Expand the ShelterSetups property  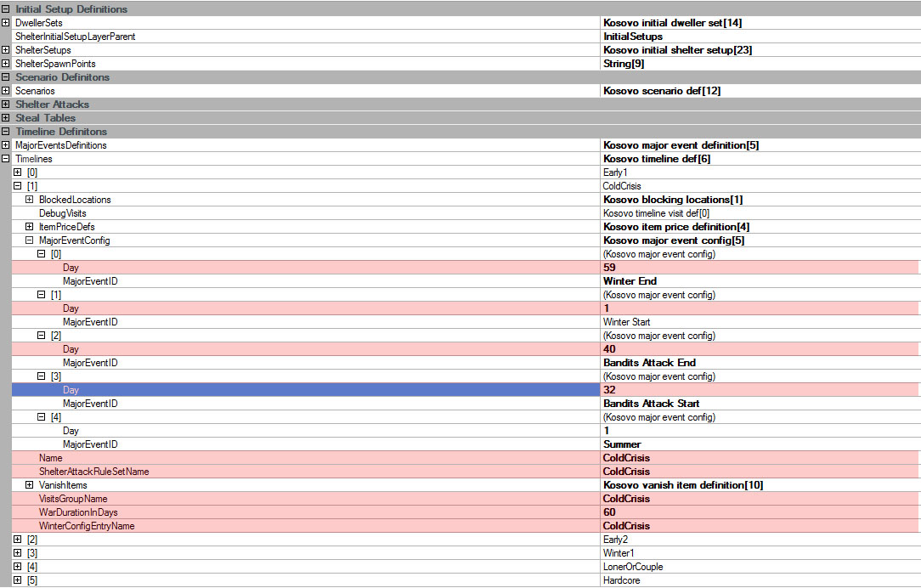point(5,50)
